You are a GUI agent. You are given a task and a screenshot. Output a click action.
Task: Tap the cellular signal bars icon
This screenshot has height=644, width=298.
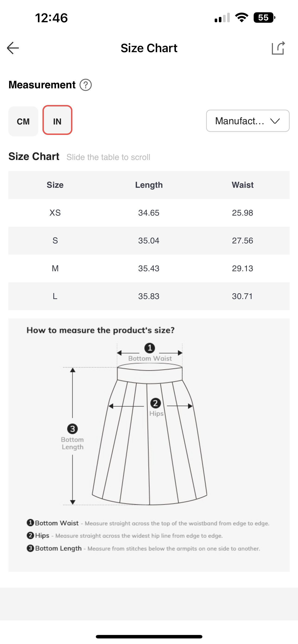click(x=222, y=18)
